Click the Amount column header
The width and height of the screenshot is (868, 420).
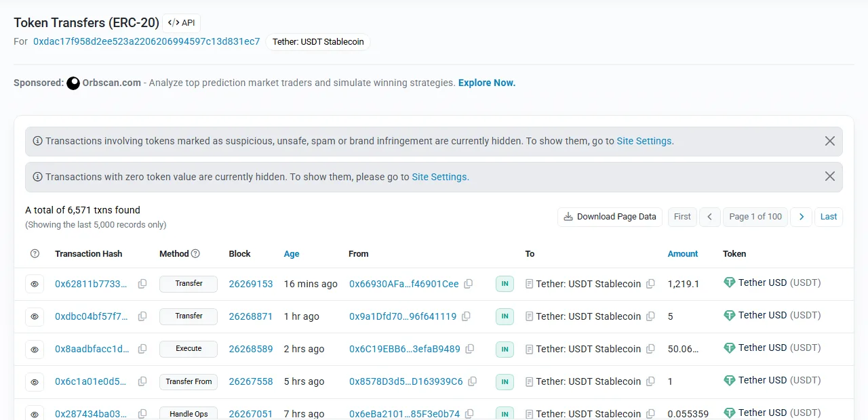(682, 253)
